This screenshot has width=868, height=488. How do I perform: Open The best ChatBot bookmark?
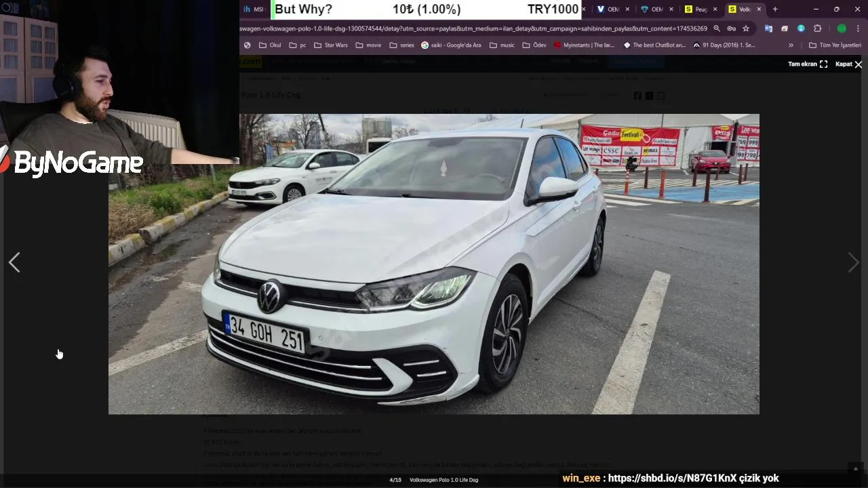click(654, 45)
